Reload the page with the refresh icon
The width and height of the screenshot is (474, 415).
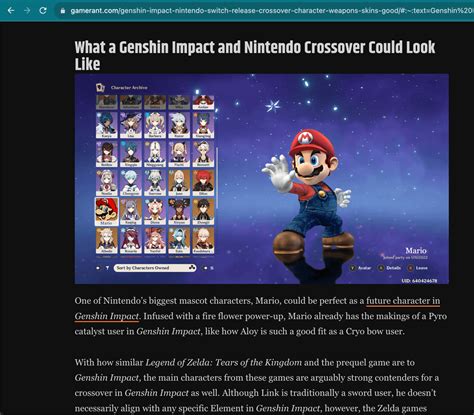point(43,11)
